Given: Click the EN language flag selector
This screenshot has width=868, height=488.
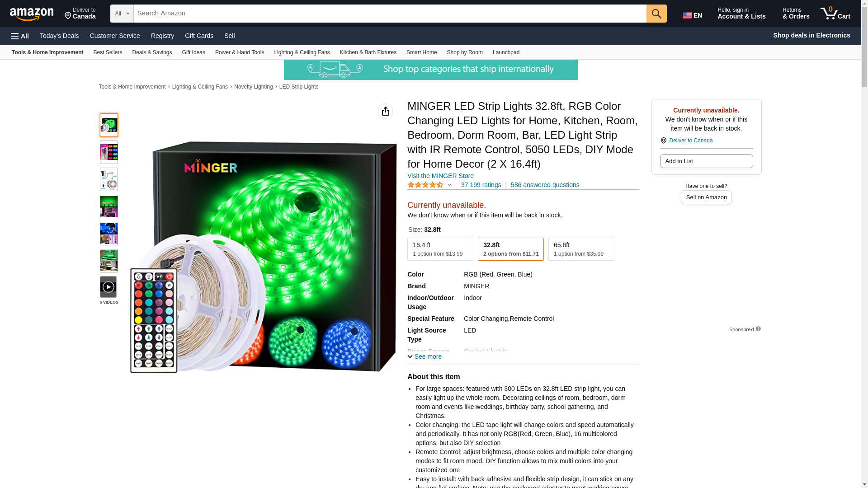Looking at the screenshot, I should pyautogui.click(x=693, y=15).
